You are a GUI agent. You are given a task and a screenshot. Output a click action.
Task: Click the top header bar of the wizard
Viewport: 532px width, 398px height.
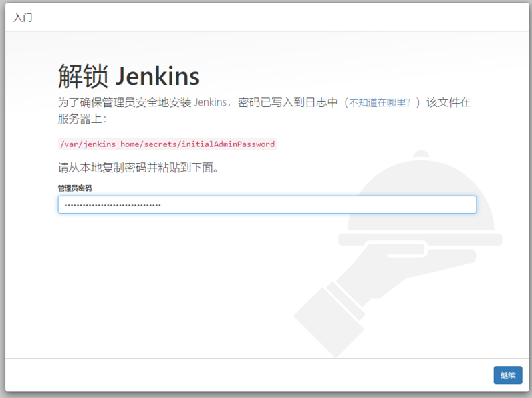pyautogui.click(x=266, y=17)
